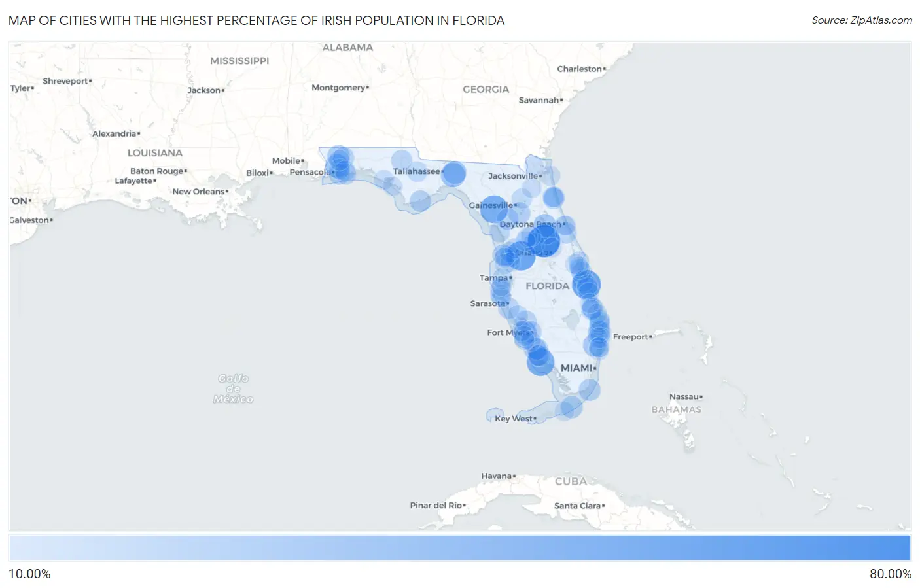Click the large bubble beside Gainesville
The image size is (920, 588).
click(494, 209)
